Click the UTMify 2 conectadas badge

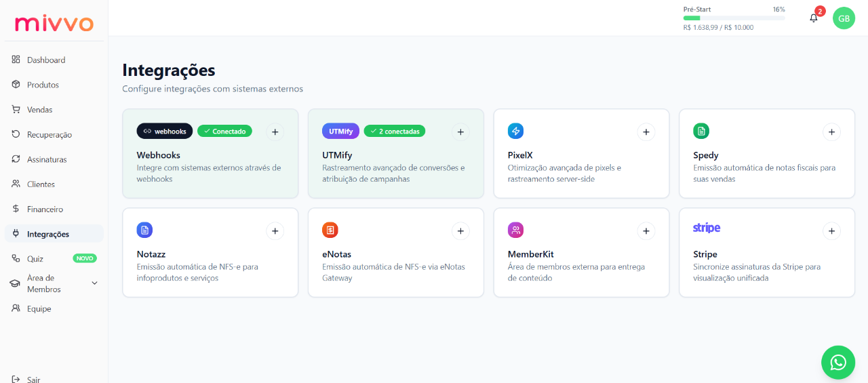[x=395, y=131]
